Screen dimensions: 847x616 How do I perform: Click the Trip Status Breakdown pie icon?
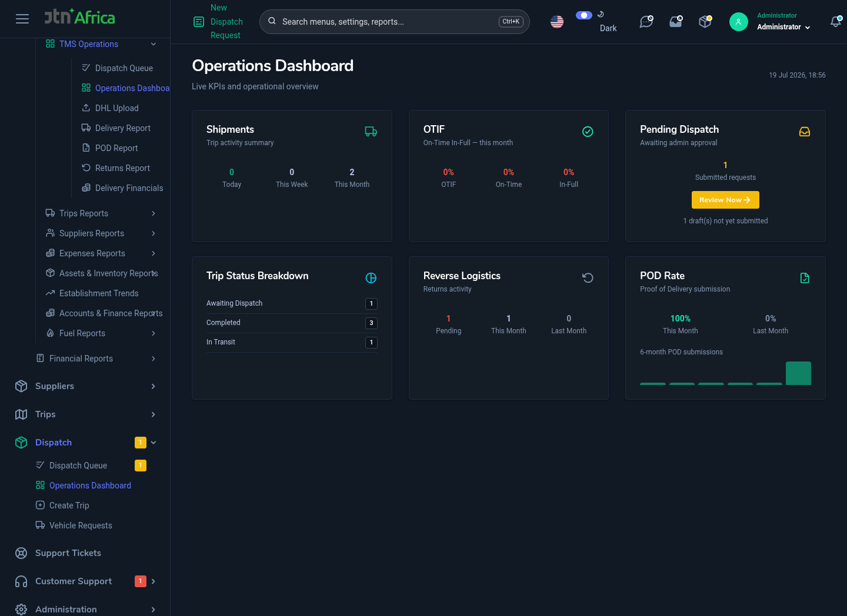[371, 278]
